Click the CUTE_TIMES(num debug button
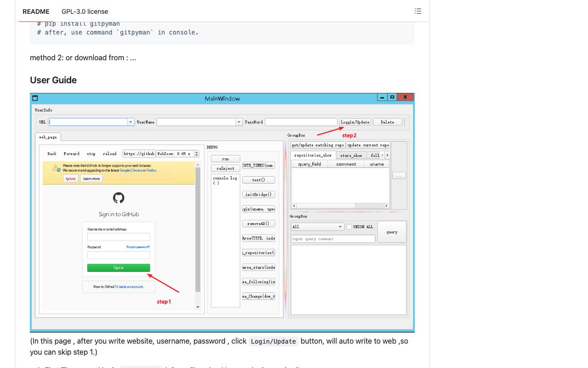This screenshot has width=588, height=368. click(x=259, y=165)
